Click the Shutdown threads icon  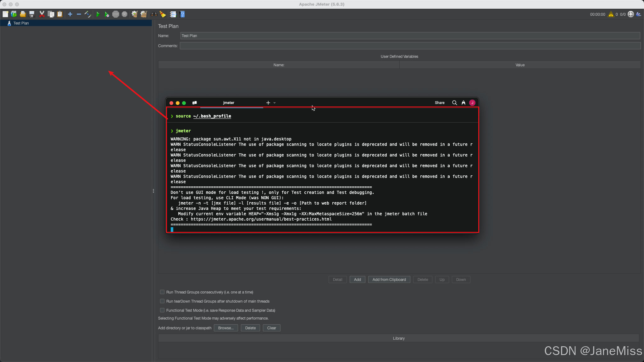[x=125, y=14]
